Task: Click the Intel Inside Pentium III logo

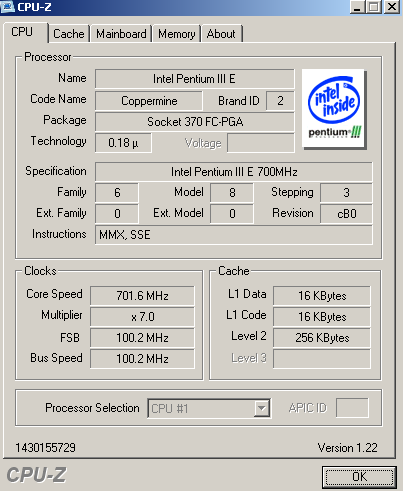Action: [x=334, y=108]
